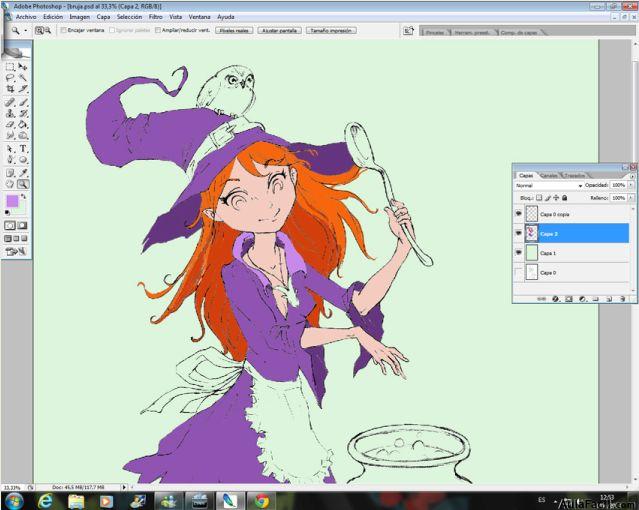The height and width of the screenshot is (510, 639).
Task: Reset default foreground and background colors
Action: click(7, 212)
